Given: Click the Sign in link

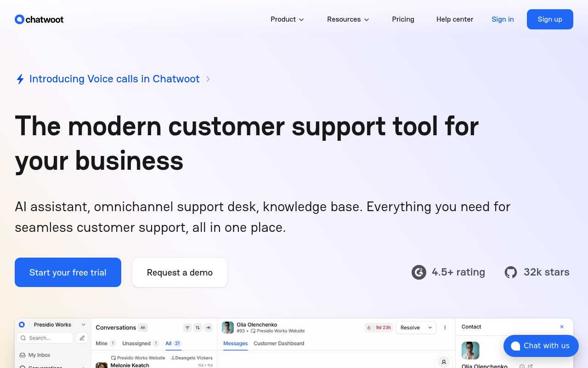Looking at the screenshot, I should pyautogui.click(x=503, y=19).
